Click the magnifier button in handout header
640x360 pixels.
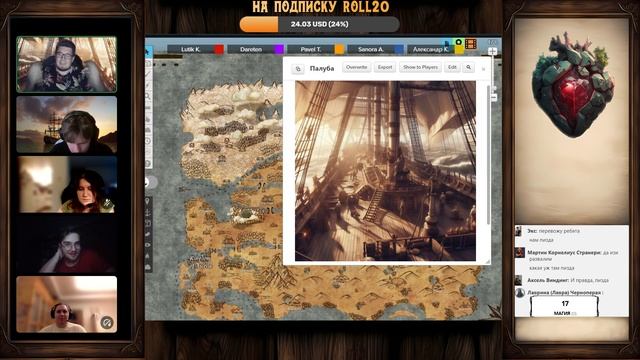point(469,67)
